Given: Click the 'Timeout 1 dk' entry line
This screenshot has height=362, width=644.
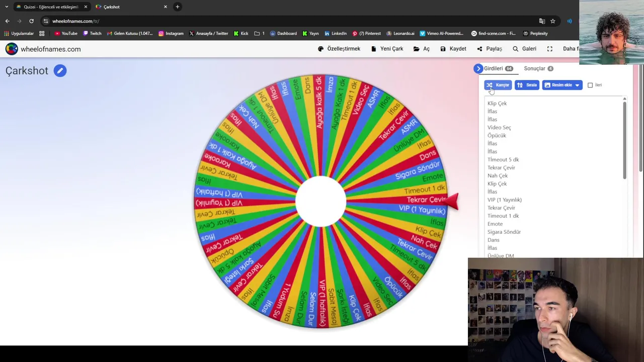Looking at the screenshot, I should coord(503,216).
